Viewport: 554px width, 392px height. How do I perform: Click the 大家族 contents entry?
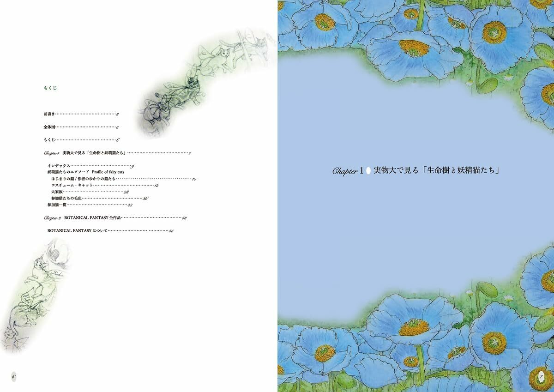[x=90, y=192]
